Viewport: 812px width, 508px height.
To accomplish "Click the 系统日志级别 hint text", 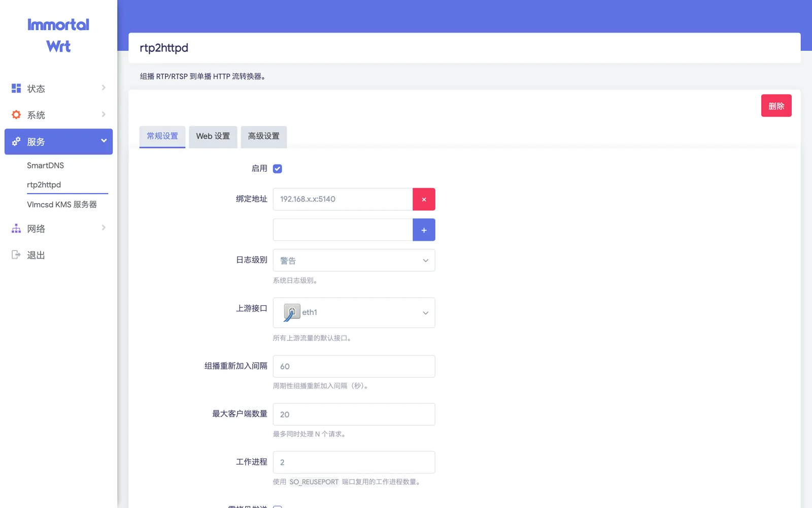I will click(295, 280).
